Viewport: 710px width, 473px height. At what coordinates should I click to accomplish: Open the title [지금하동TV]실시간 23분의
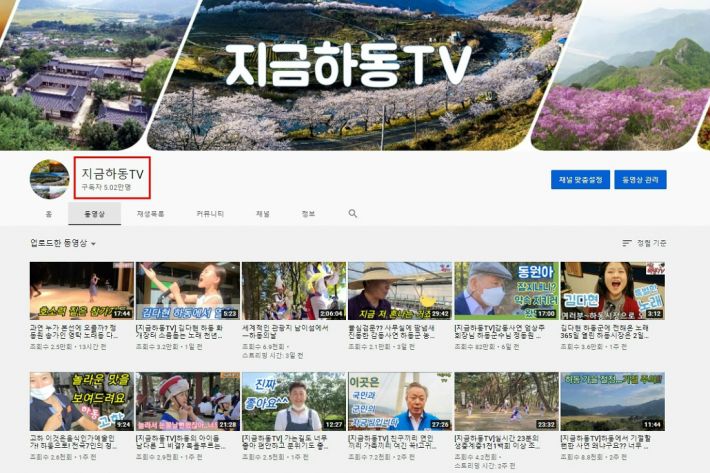(498, 442)
